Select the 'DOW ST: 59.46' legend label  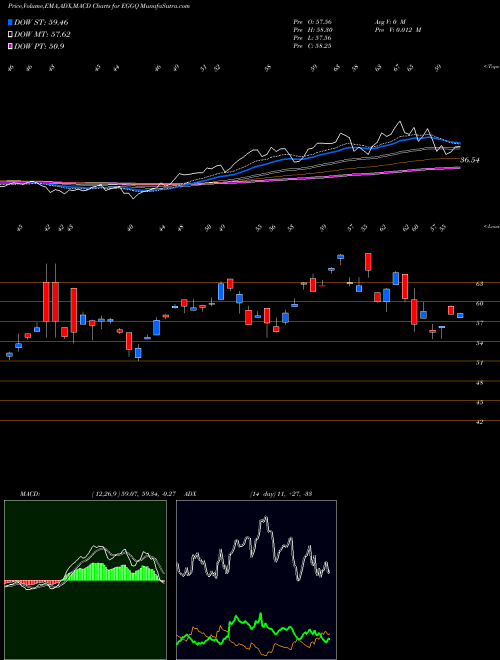tap(41, 22)
